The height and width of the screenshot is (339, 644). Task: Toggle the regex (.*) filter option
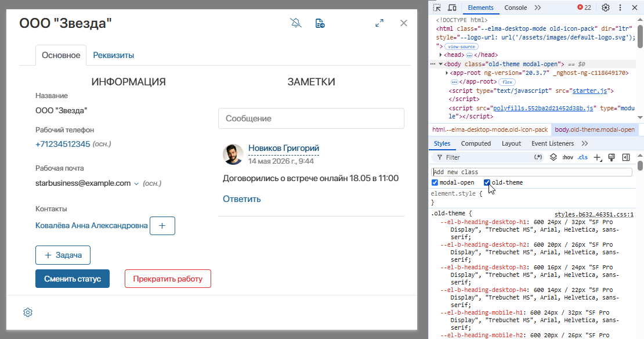click(538, 157)
